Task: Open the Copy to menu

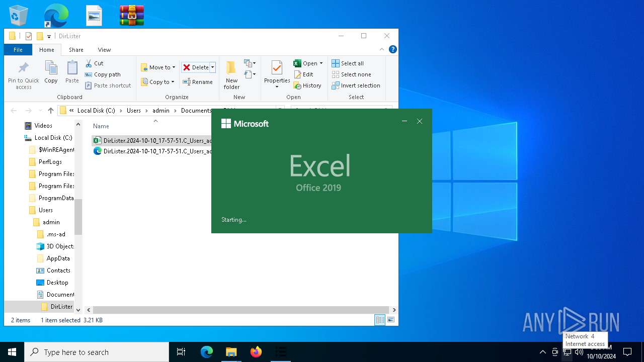Action: [157, 82]
